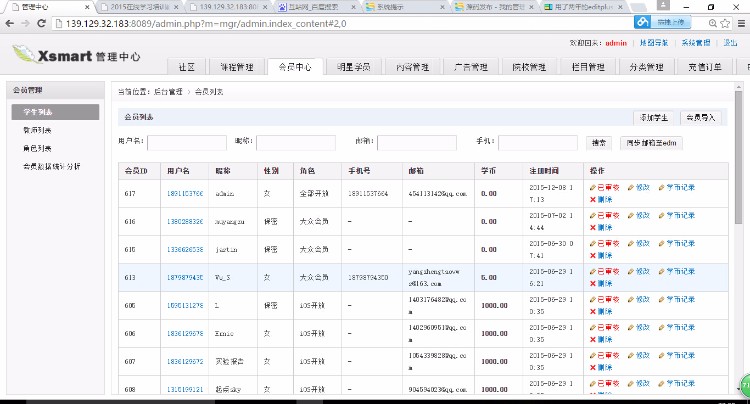750x404 pixels.
Task: Open the 院校管理 navigation tab
Action: coord(529,67)
